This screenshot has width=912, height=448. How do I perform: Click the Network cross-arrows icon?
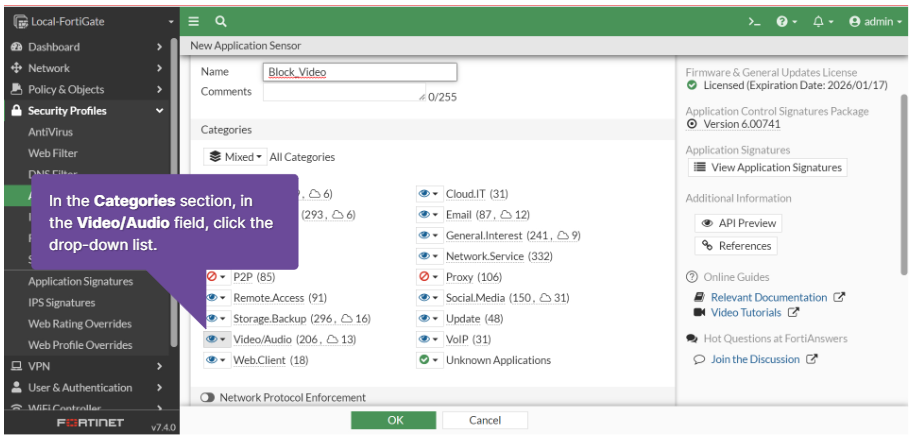(x=17, y=68)
